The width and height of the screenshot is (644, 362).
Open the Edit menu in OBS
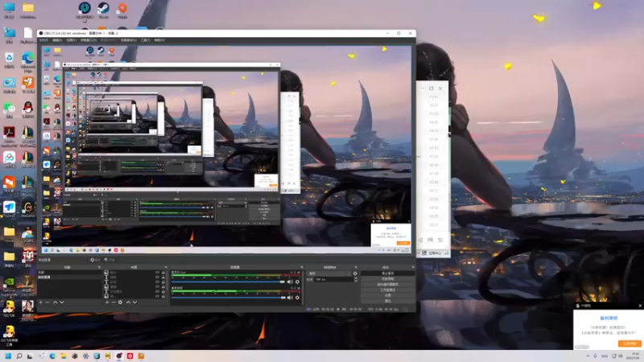click(57, 40)
